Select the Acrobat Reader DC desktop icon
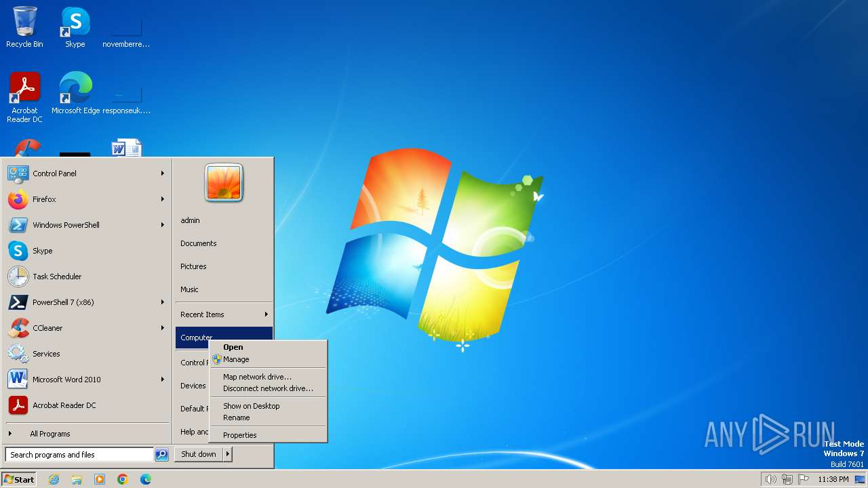Image resolution: width=868 pixels, height=488 pixels. 24,97
